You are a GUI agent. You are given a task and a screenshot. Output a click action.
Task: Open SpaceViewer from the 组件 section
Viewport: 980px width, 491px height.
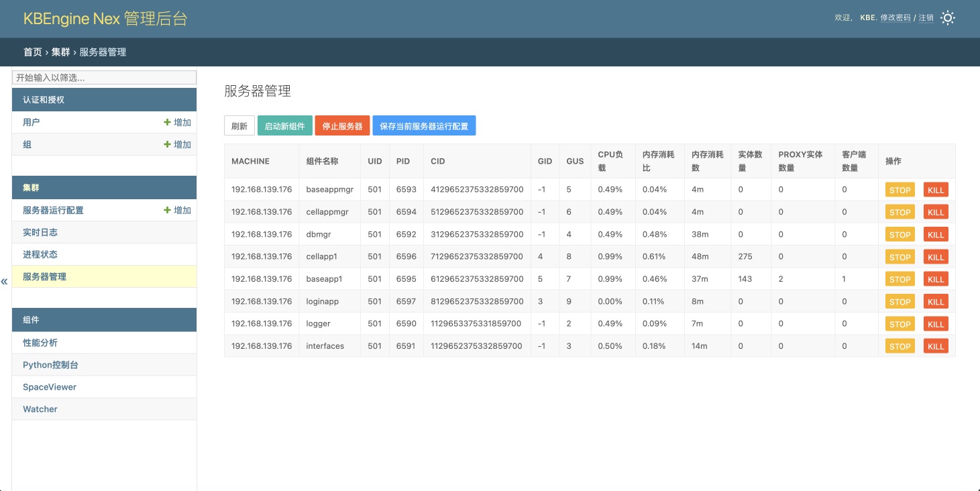(50, 387)
